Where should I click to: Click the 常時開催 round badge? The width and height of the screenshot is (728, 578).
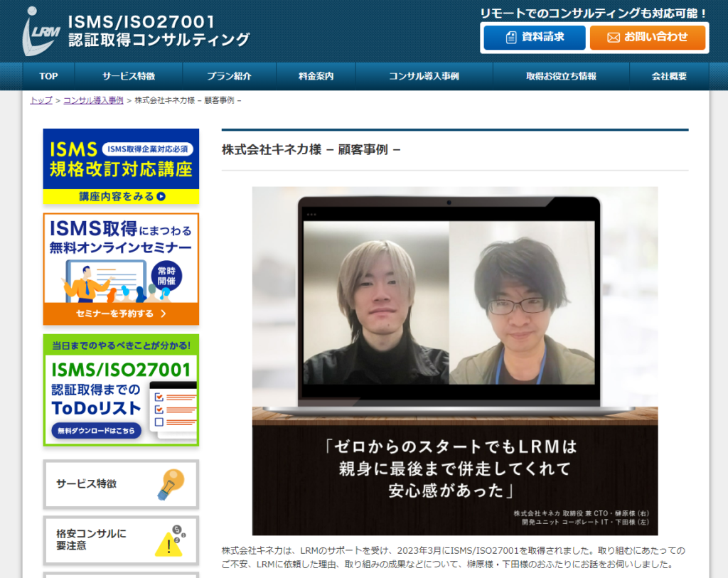click(166, 276)
